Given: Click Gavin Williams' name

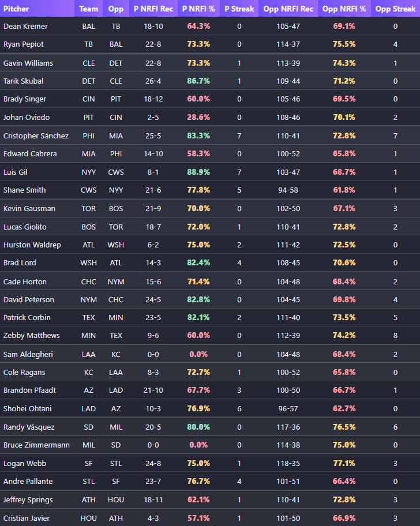Looking at the screenshot, I should (28, 63).
